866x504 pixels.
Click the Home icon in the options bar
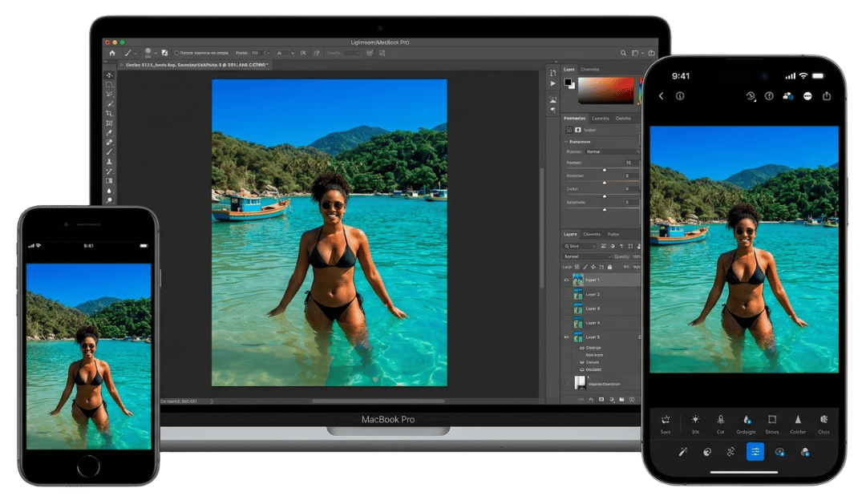click(112, 53)
